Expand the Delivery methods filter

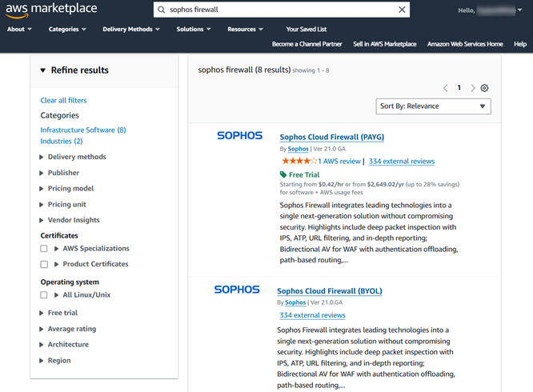76,157
